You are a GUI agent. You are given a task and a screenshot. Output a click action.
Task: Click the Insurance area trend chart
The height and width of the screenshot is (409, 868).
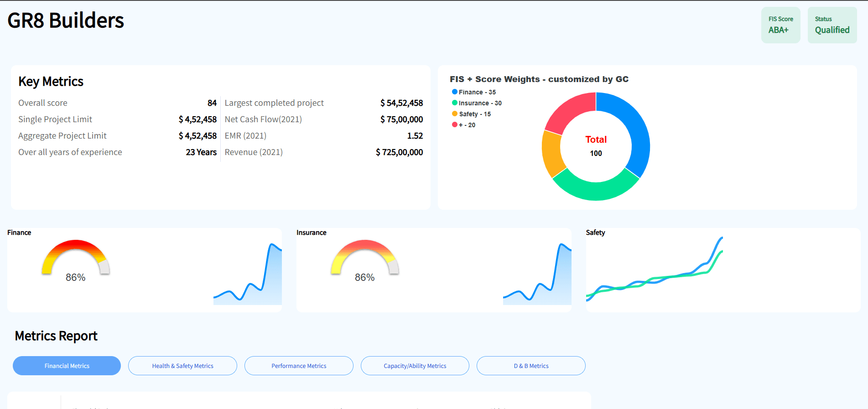[x=537, y=274]
